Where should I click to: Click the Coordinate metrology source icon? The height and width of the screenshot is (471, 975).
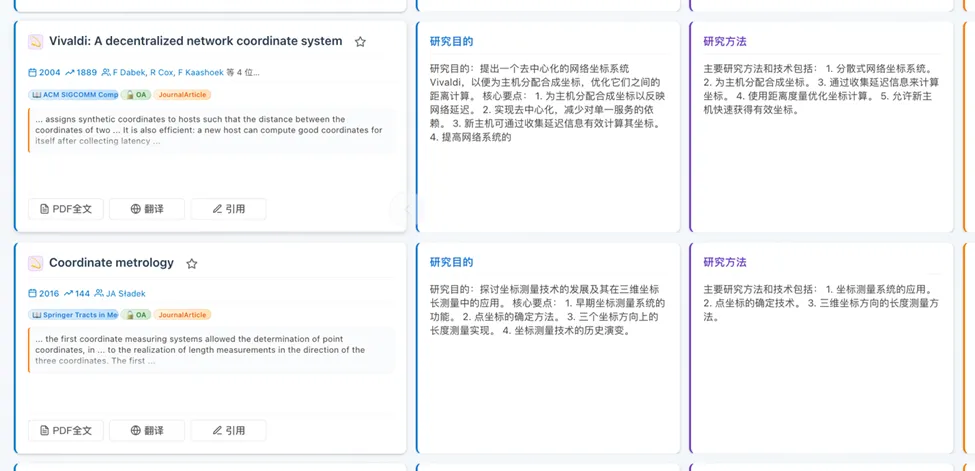click(35, 263)
